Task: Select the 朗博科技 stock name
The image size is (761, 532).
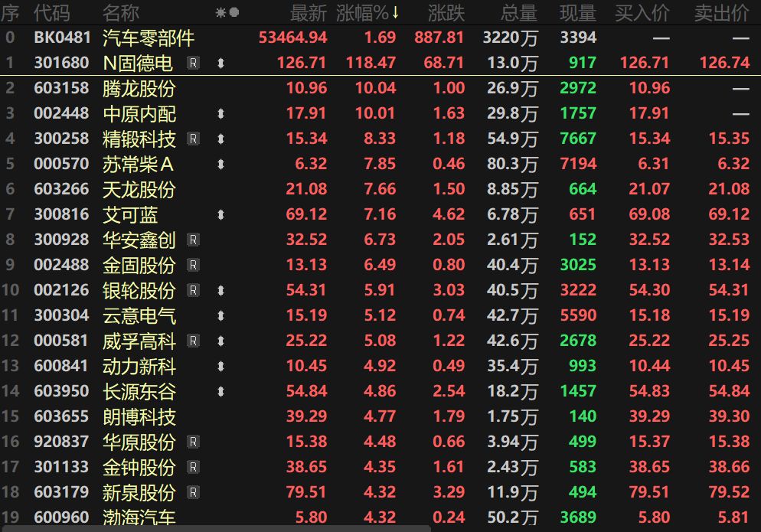Action: coord(139,416)
